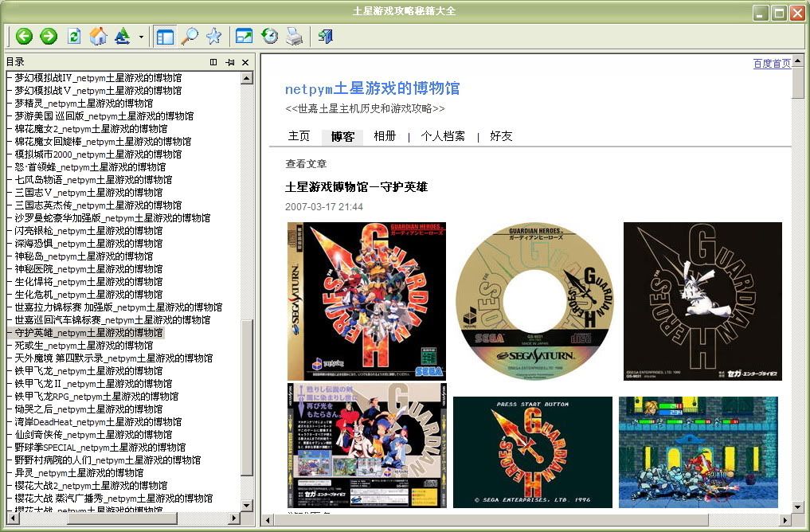Screen dimensions: 810x532
Task: Go forward with the green right arrow
Action: (x=49, y=36)
